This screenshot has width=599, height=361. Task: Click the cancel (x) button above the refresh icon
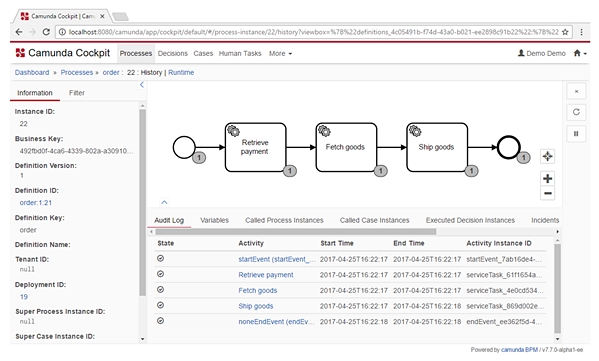576,91
